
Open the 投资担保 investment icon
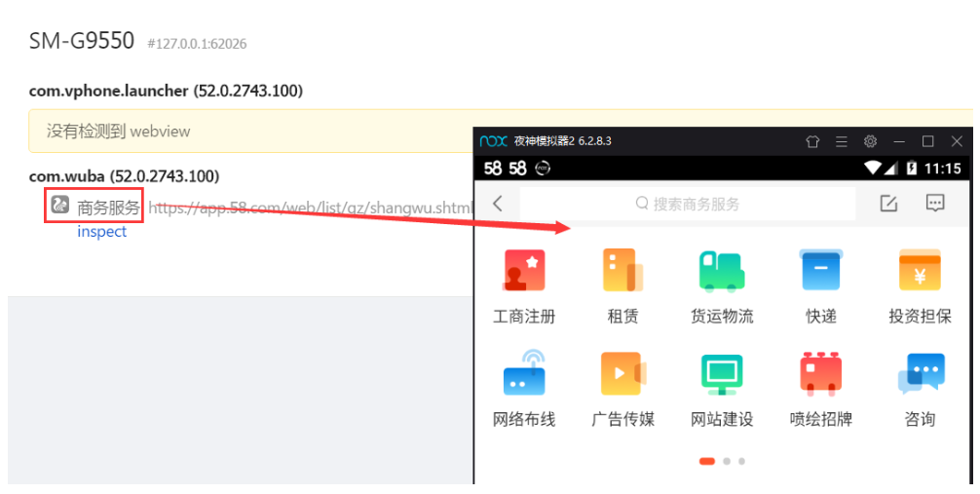pyautogui.click(x=920, y=270)
